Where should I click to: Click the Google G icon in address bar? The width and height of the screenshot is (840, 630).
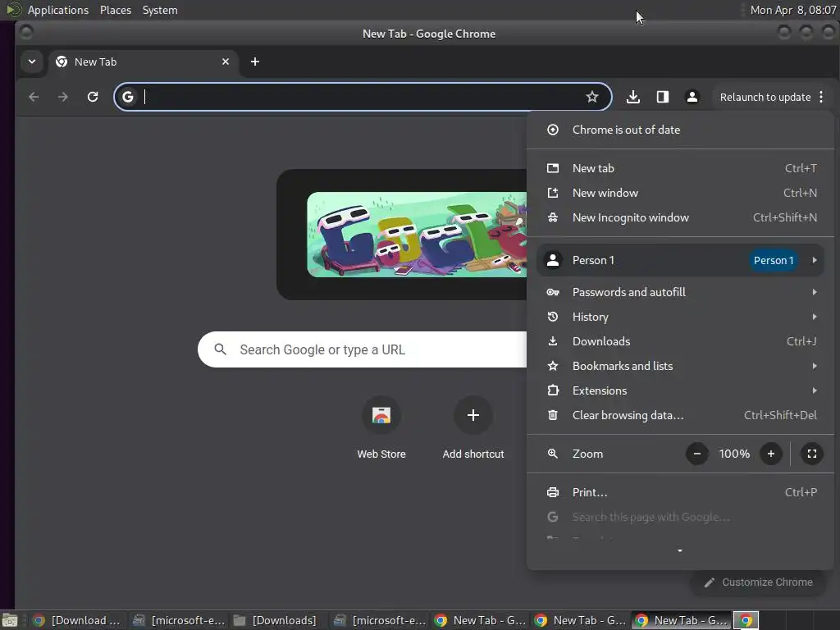click(128, 97)
